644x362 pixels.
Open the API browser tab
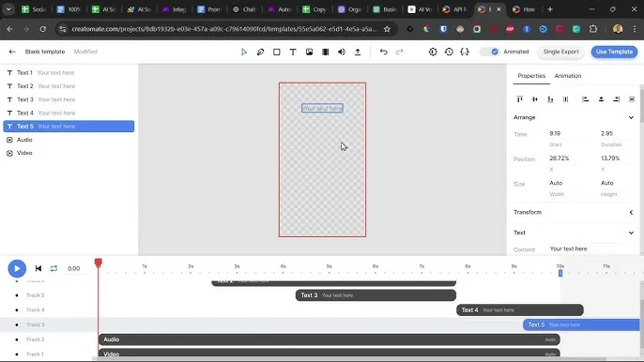coord(454,9)
